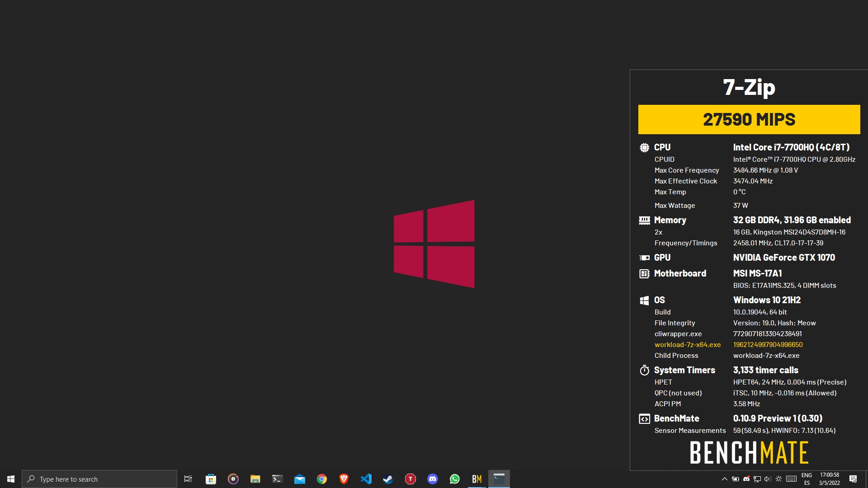Click the BenchMate code-bracket icon
Image resolution: width=868 pixels, height=488 pixels.
(644, 419)
